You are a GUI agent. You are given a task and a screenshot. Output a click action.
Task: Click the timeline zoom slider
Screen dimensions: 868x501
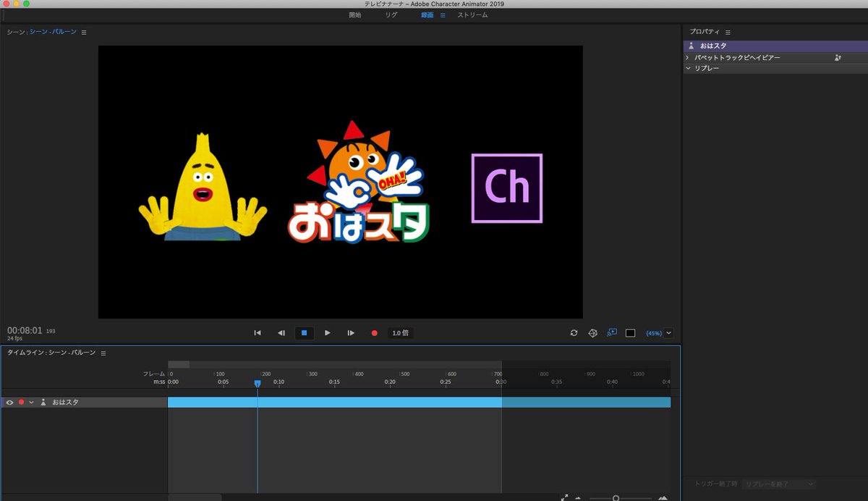(616, 498)
